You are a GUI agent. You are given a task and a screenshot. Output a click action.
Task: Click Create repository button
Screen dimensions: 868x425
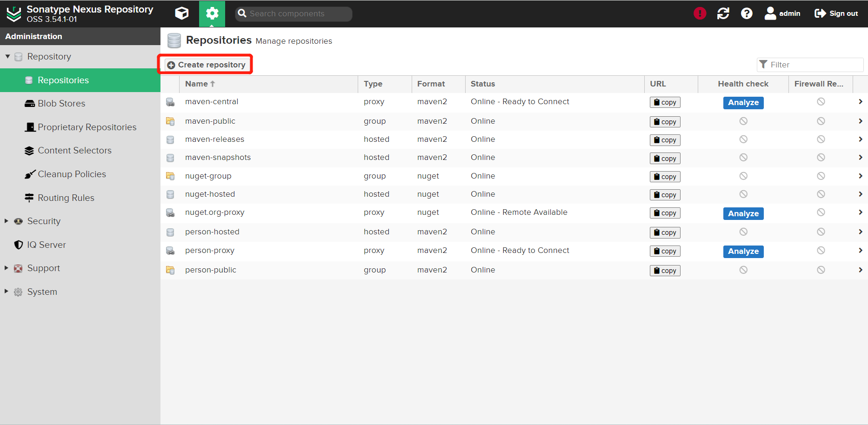[206, 65]
